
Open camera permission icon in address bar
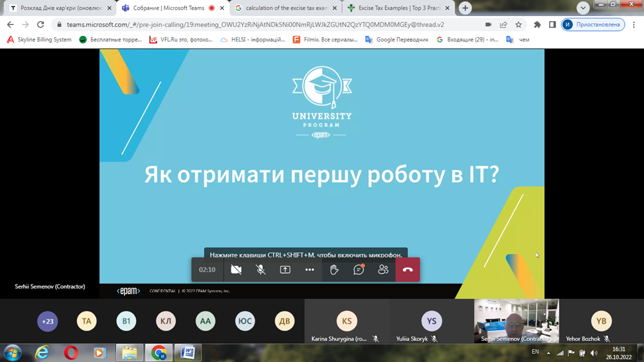[488, 24]
